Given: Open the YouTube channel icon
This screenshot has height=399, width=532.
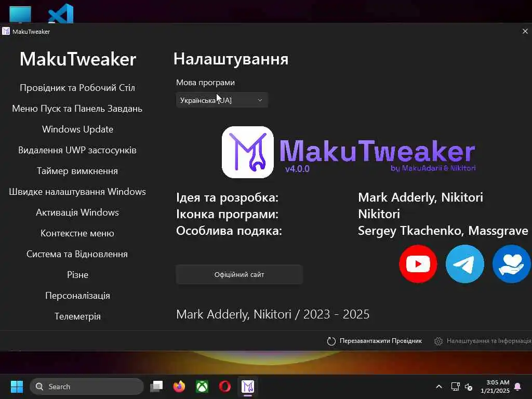Looking at the screenshot, I should click(418, 264).
